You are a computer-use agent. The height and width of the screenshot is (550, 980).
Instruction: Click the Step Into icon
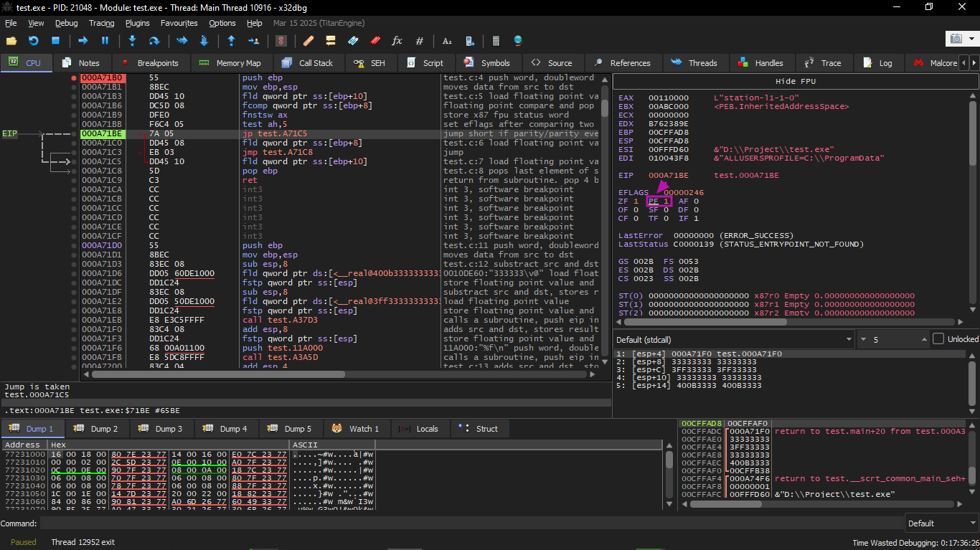[x=133, y=41]
